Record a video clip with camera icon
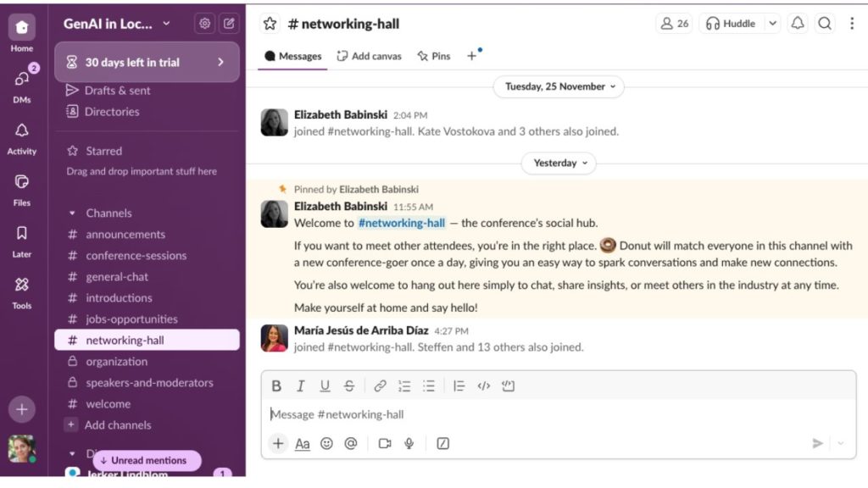This screenshot has height=488, width=868. 385,443
